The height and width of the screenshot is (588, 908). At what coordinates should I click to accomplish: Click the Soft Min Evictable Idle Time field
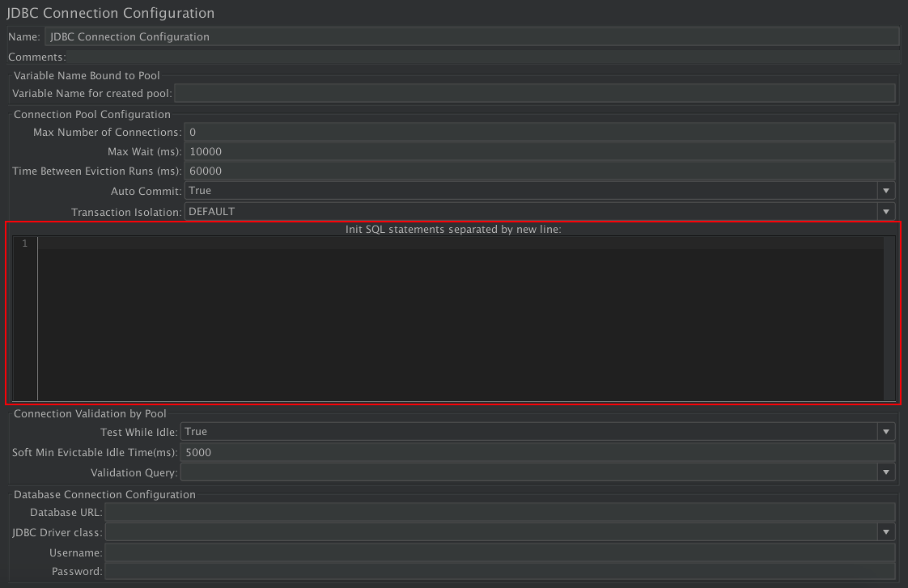(x=538, y=452)
